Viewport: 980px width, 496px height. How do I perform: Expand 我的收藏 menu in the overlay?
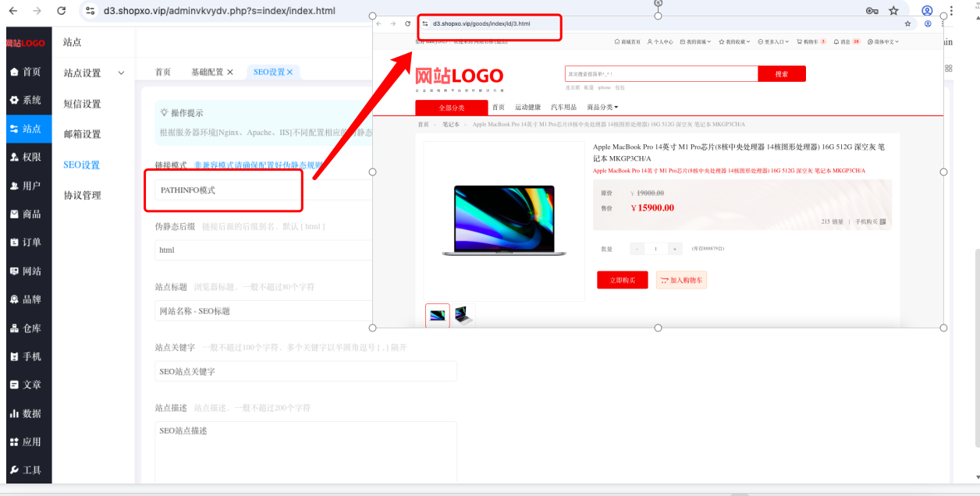tap(735, 42)
